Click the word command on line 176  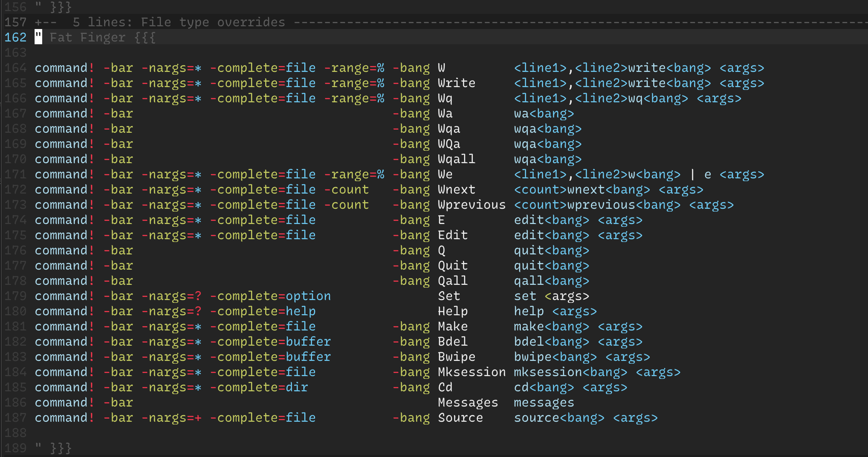coord(61,250)
